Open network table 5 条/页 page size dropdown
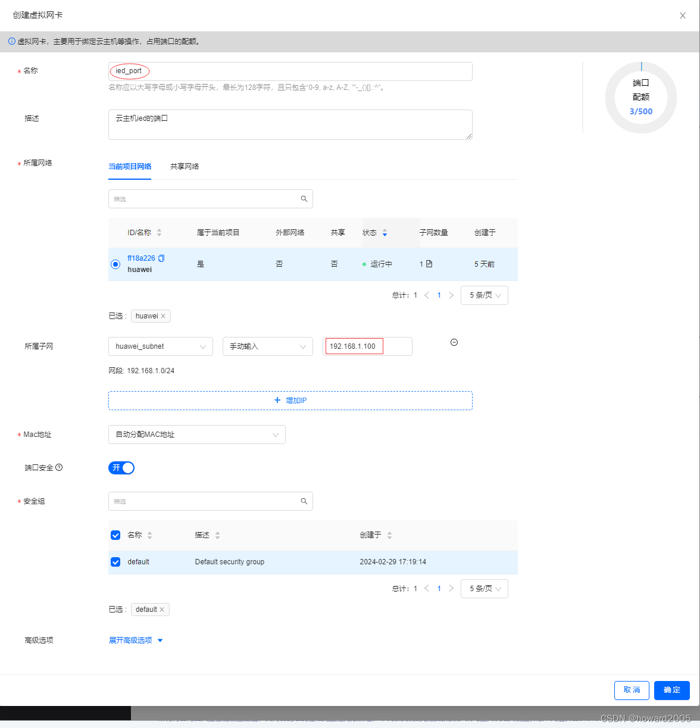700x728 pixels. pos(485,295)
